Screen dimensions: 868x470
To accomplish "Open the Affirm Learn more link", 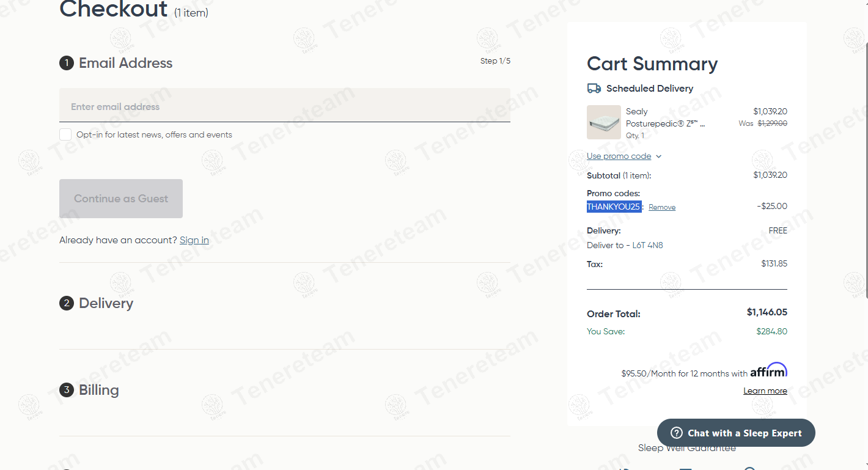I will (x=765, y=391).
